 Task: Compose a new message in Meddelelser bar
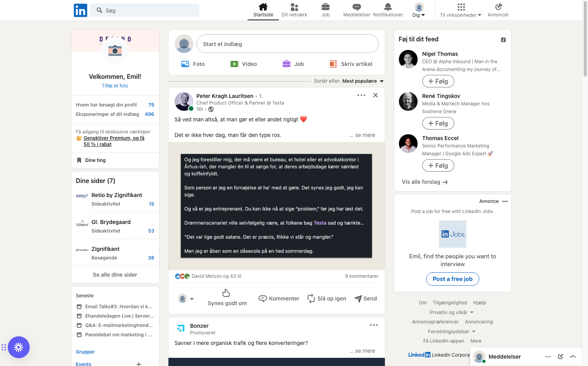pyautogui.click(x=560, y=357)
